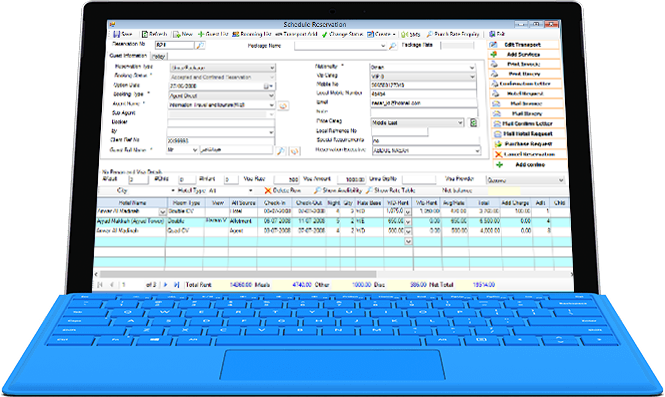Switch to the Guest Information tab
Image resolution: width=665 pixels, height=397 pixels.
click(x=128, y=56)
